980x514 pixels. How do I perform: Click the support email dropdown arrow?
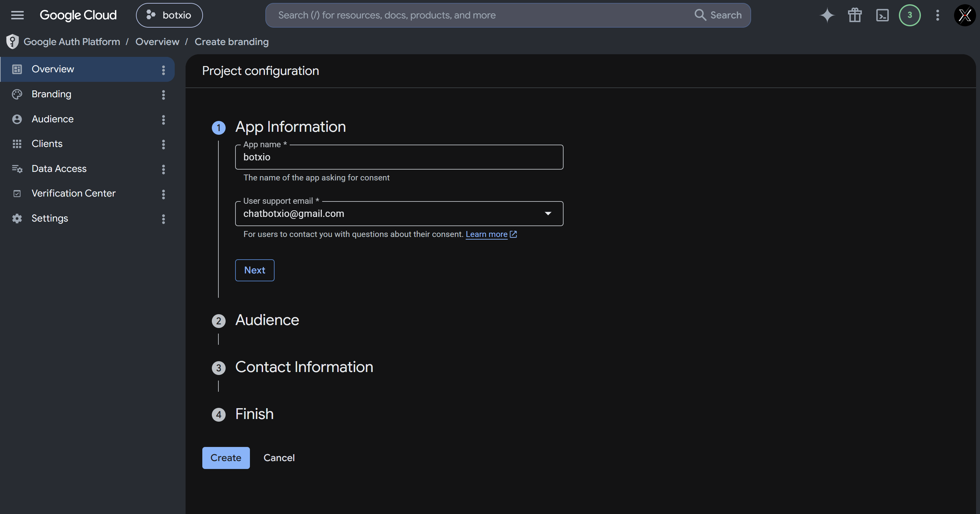[x=548, y=214]
